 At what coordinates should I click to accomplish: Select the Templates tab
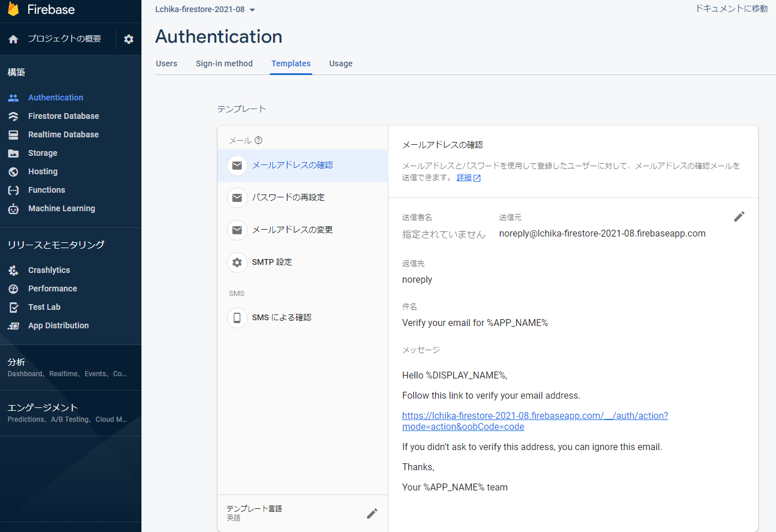(291, 63)
